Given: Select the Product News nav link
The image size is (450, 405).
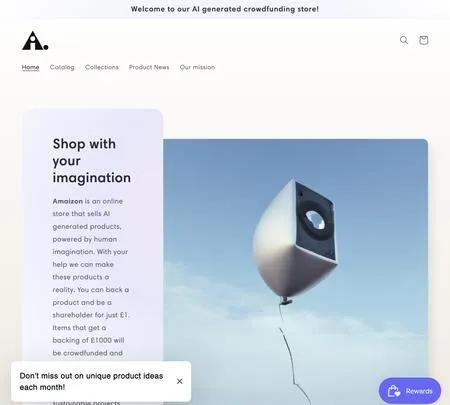Looking at the screenshot, I should 149,67.
